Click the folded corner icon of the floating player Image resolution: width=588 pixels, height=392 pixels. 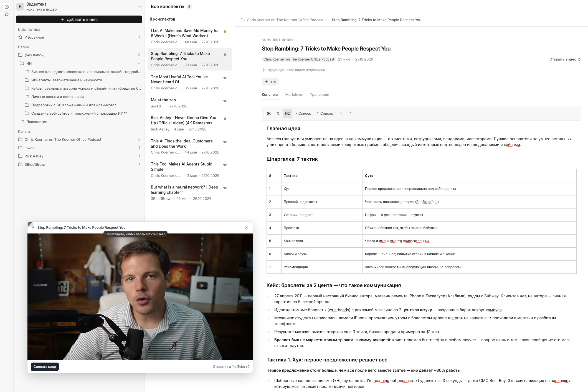[30, 224]
